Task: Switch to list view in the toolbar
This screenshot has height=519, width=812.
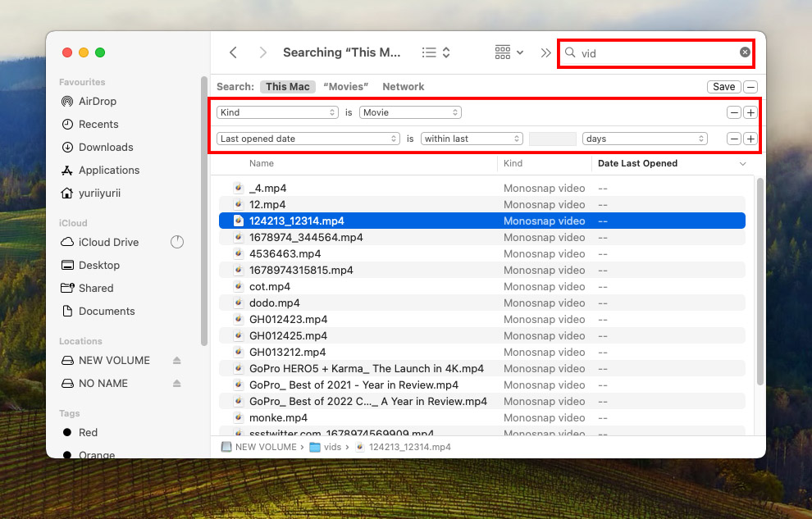Action: click(429, 52)
